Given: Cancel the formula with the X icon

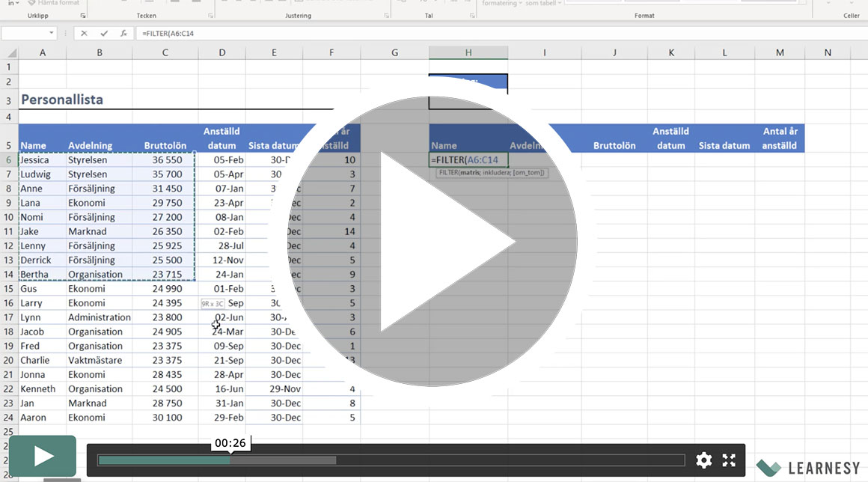Looking at the screenshot, I should click(x=84, y=33).
